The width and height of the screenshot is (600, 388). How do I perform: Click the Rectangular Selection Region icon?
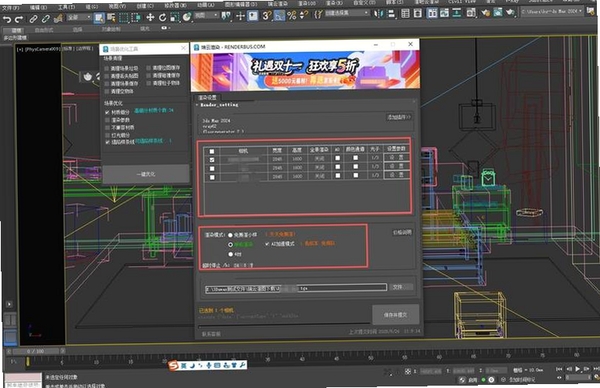(x=124, y=18)
